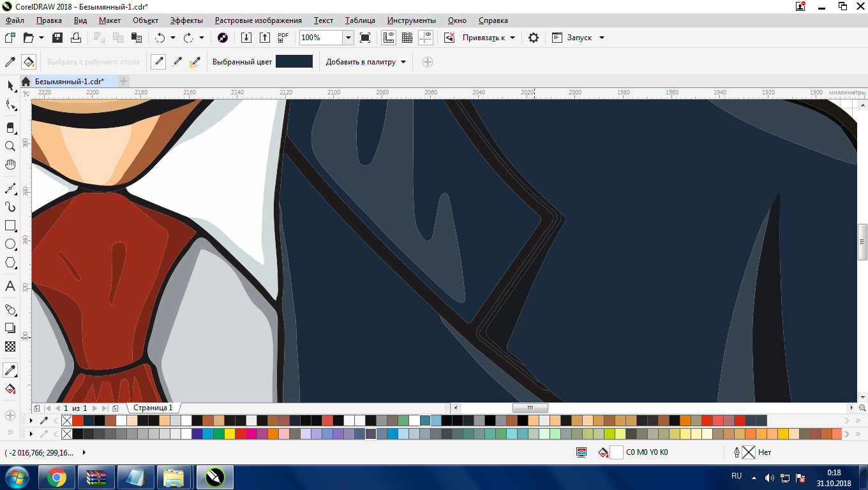Select the Zoom magnifier tool
The image size is (868, 490).
pos(10,146)
